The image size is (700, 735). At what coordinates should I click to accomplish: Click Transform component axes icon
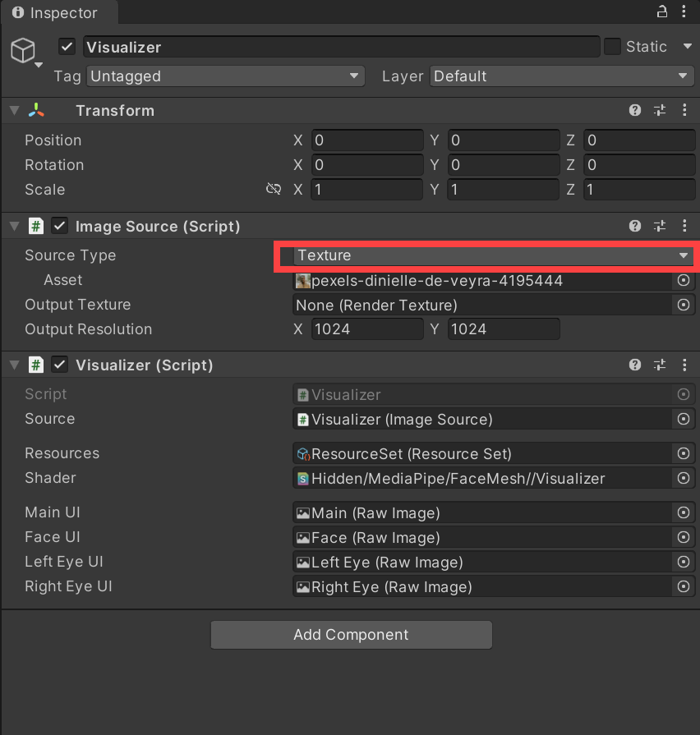tap(36, 110)
